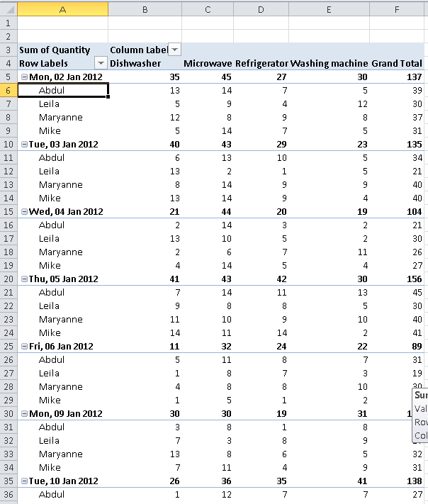Select column A header
Viewport: 428px width, 504px height.
pos(62,9)
